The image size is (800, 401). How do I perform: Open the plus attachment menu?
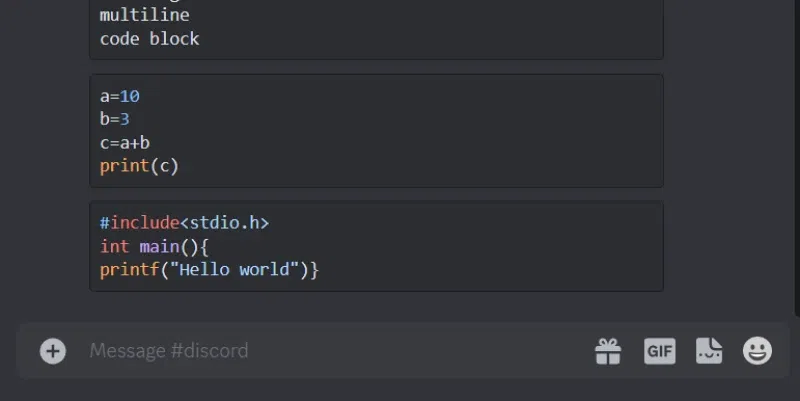click(53, 351)
